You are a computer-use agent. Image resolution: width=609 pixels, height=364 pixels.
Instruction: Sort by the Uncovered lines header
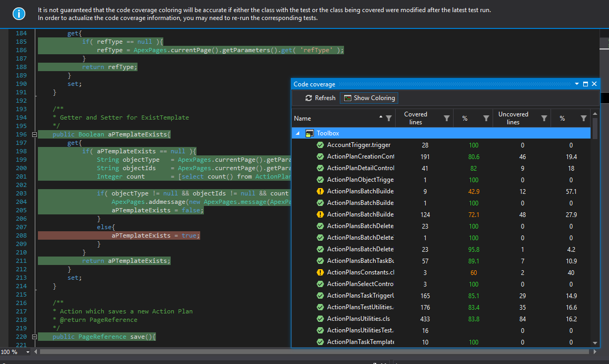coord(513,118)
